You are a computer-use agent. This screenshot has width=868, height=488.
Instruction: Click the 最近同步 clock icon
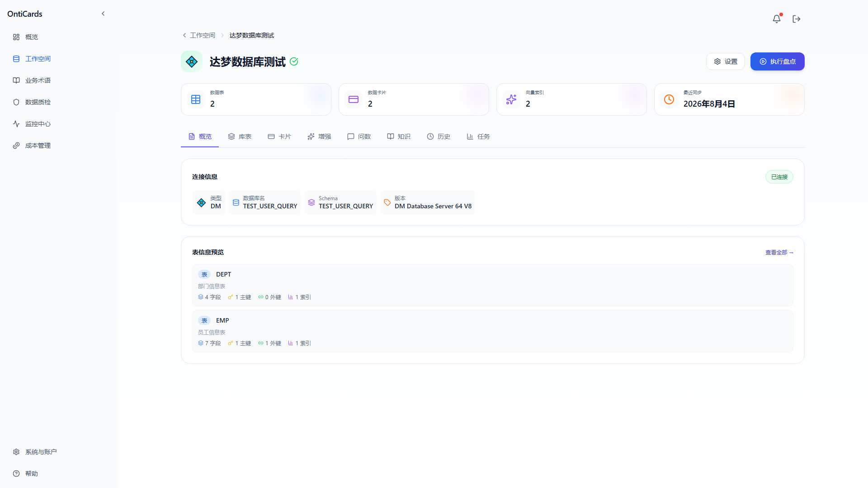pyautogui.click(x=669, y=99)
